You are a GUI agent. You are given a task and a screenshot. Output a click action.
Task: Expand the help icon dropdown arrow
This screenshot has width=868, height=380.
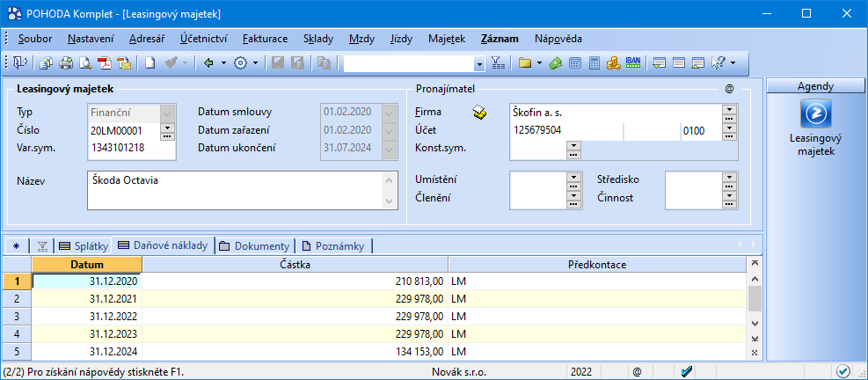pos(733,63)
